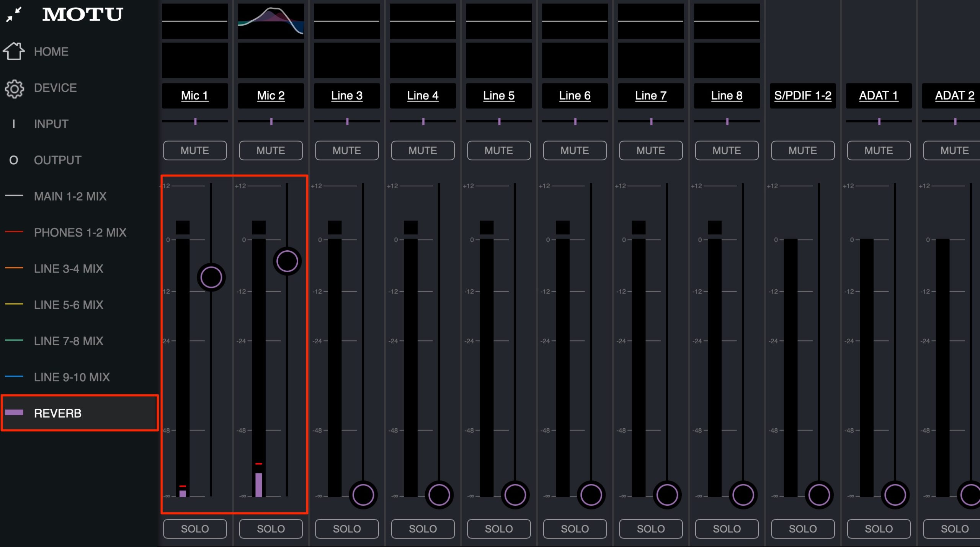Solo the Line 5 channel
980x547 pixels.
[499, 529]
